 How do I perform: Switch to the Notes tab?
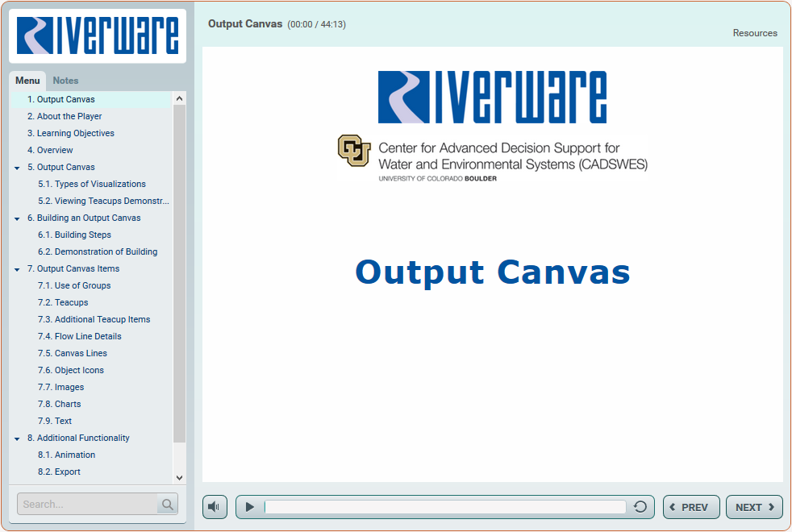(x=65, y=81)
